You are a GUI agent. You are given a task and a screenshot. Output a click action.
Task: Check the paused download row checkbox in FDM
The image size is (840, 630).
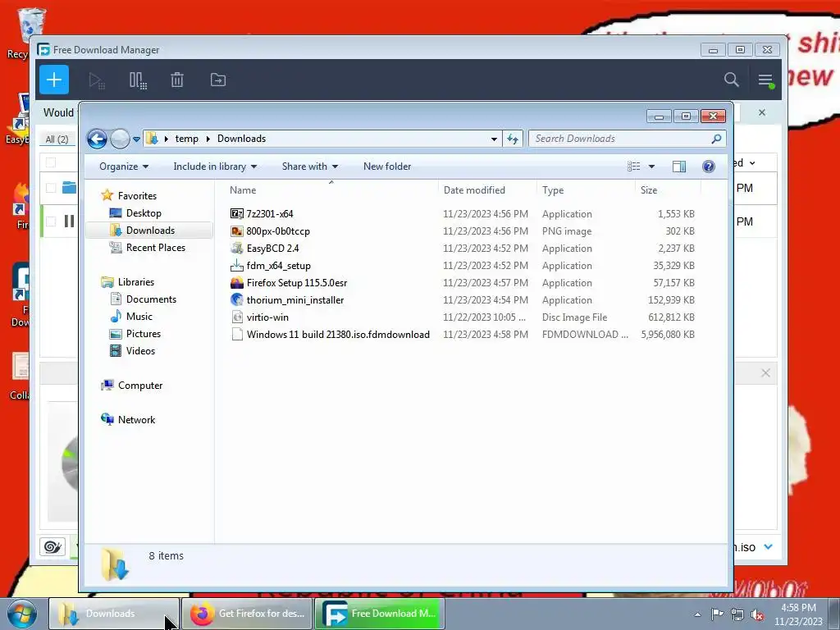click(51, 221)
